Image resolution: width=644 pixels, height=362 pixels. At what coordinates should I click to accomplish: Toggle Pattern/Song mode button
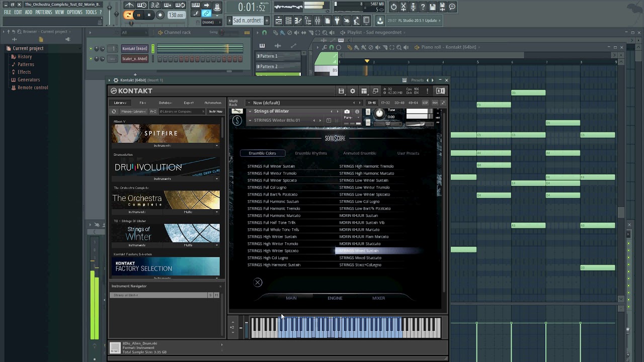128,15
